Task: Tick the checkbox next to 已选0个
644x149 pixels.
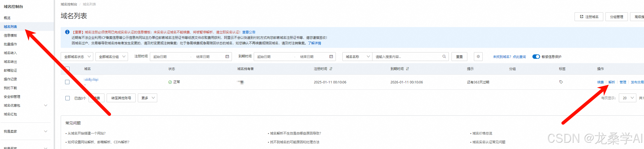Action: [68, 98]
